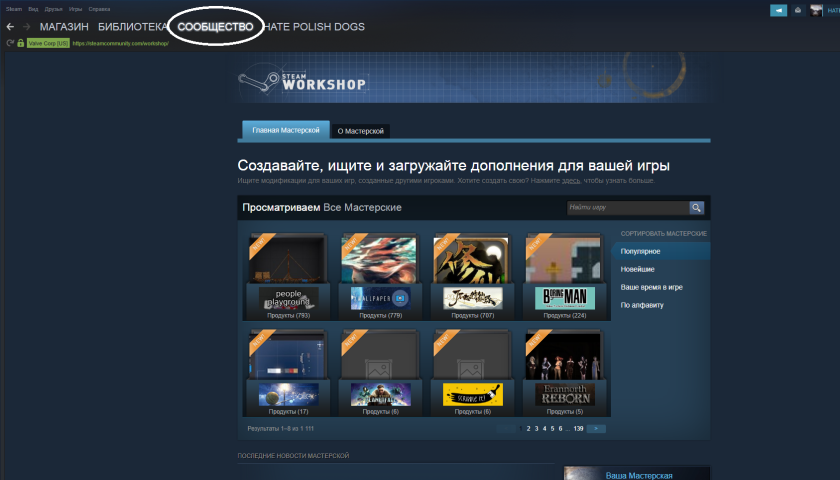Click the Steam Workshop logo
The width and height of the screenshot is (840, 480).
tap(303, 80)
